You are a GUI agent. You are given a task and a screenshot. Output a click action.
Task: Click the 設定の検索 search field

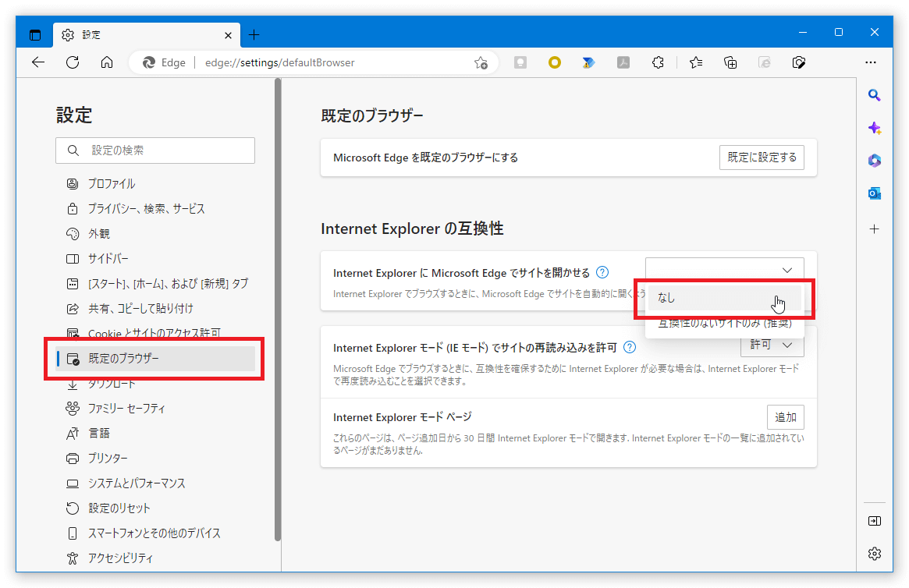tap(155, 151)
